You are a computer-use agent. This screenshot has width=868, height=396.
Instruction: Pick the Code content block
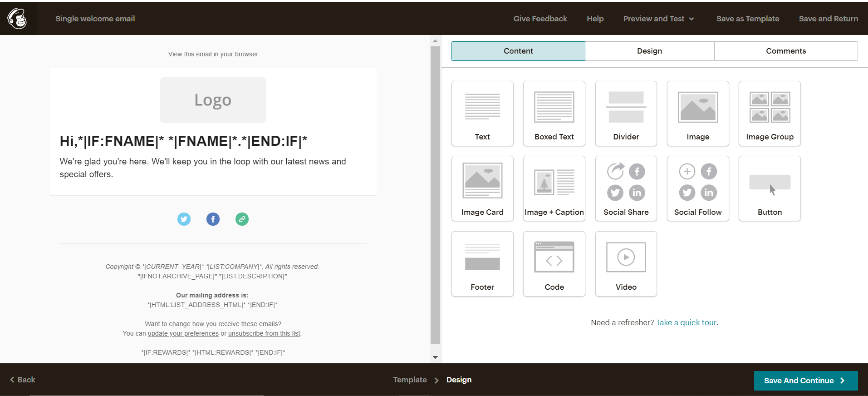point(554,264)
